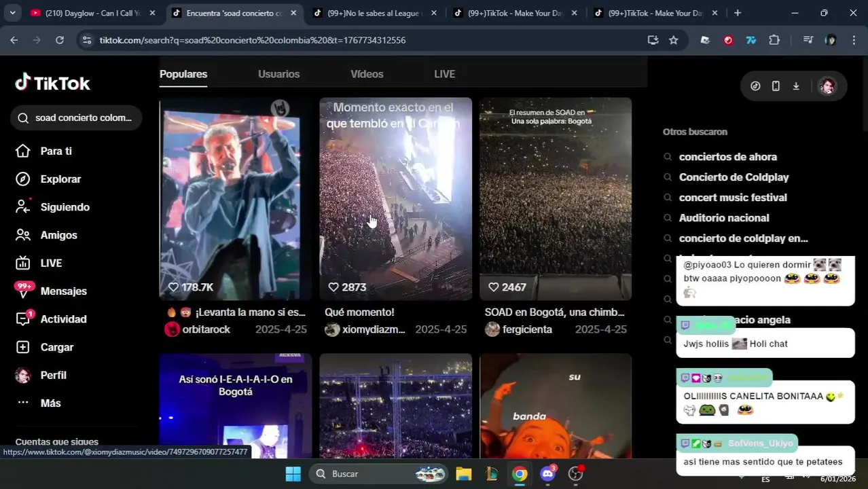Click the install app icon in address bar
Image resolution: width=868 pixels, height=489 pixels.
coord(653,40)
